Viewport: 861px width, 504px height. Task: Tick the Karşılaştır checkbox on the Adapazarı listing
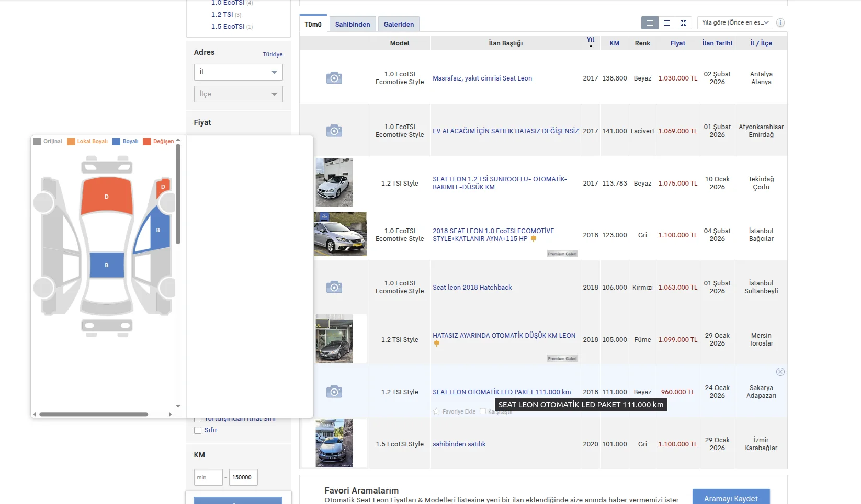point(483,411)
